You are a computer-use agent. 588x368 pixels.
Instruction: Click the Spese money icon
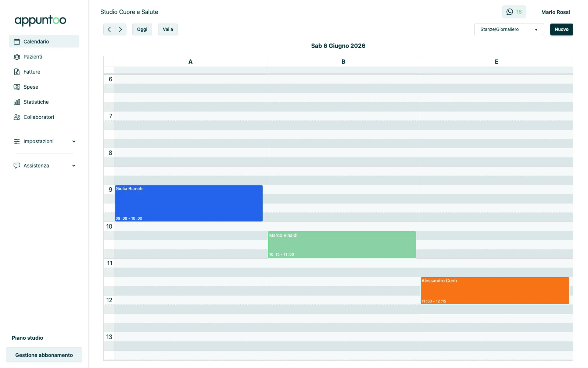pos(17,87)
